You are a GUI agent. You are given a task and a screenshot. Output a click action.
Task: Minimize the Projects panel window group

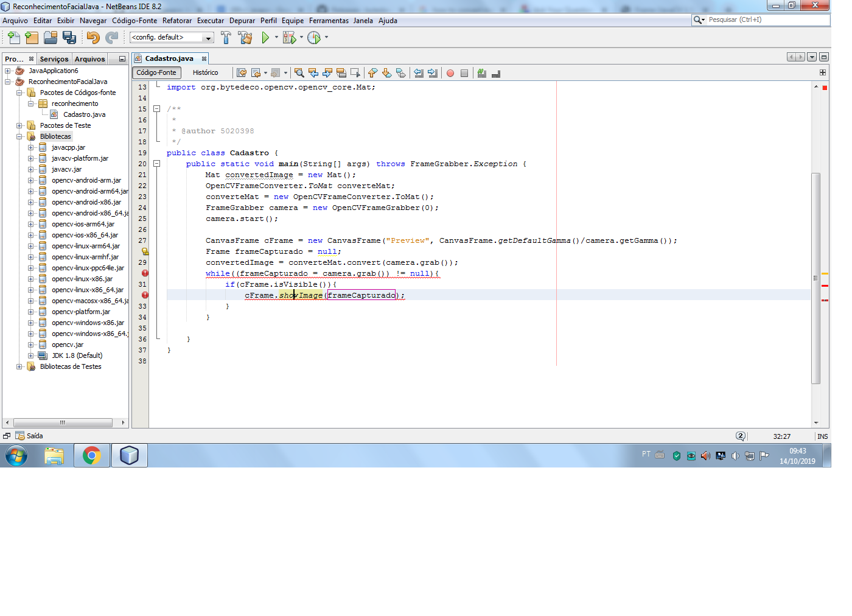(x=122, y=59)
